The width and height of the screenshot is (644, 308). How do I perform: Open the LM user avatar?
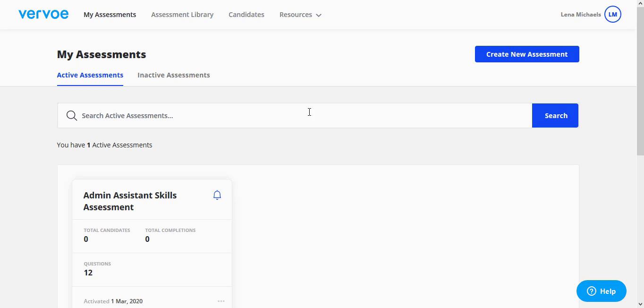[x=612, y=15]
